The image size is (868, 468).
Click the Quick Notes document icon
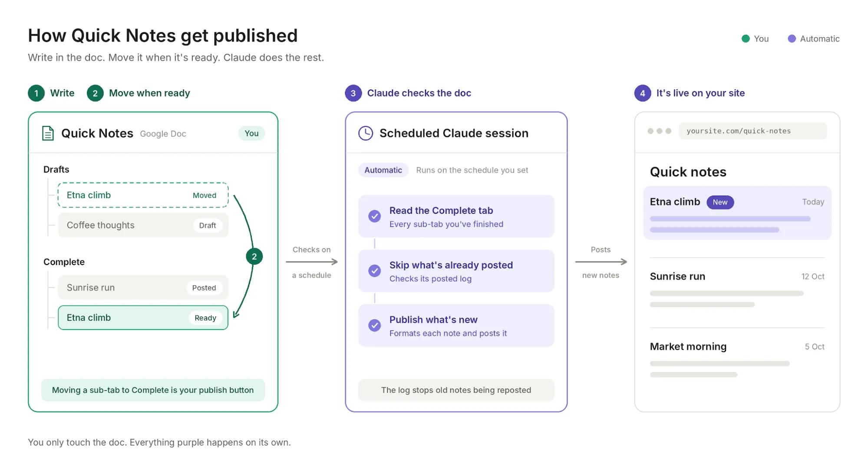coord(48,133)
